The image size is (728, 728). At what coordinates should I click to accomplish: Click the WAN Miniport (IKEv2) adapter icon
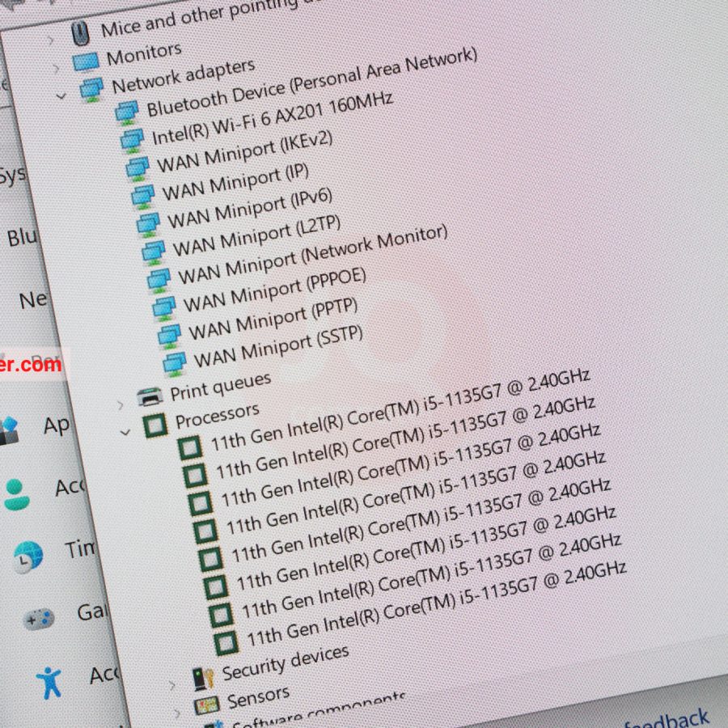[x=138, y=168]
